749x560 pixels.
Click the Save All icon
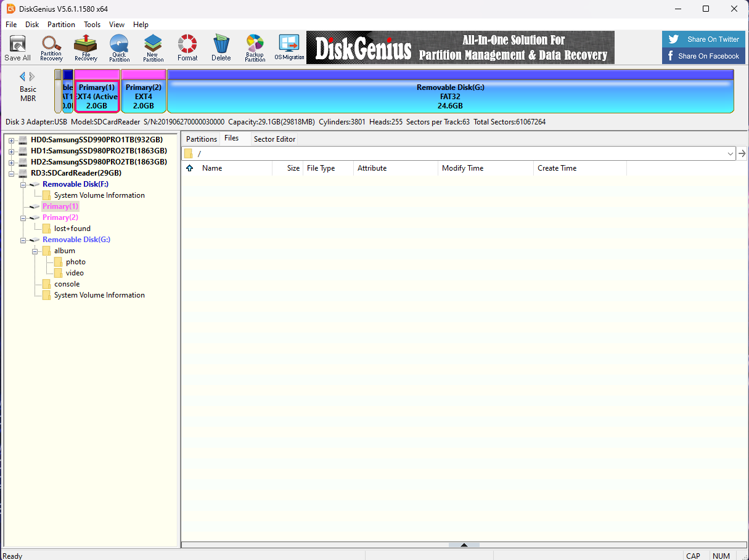[17, 47]
